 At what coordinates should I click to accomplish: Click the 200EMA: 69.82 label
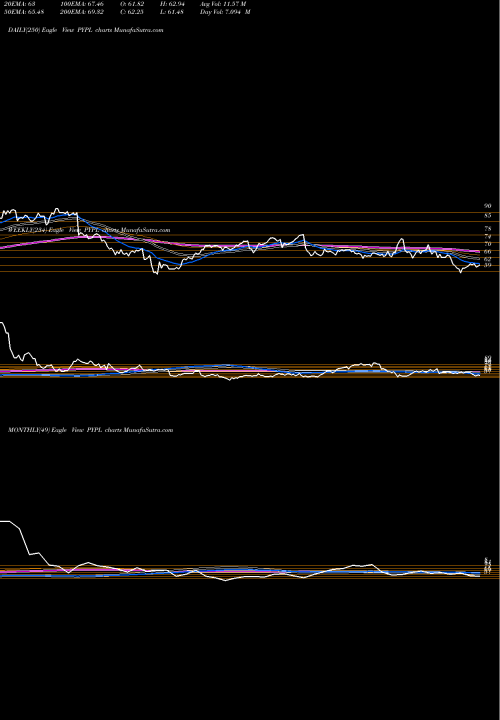click(84, 12)
